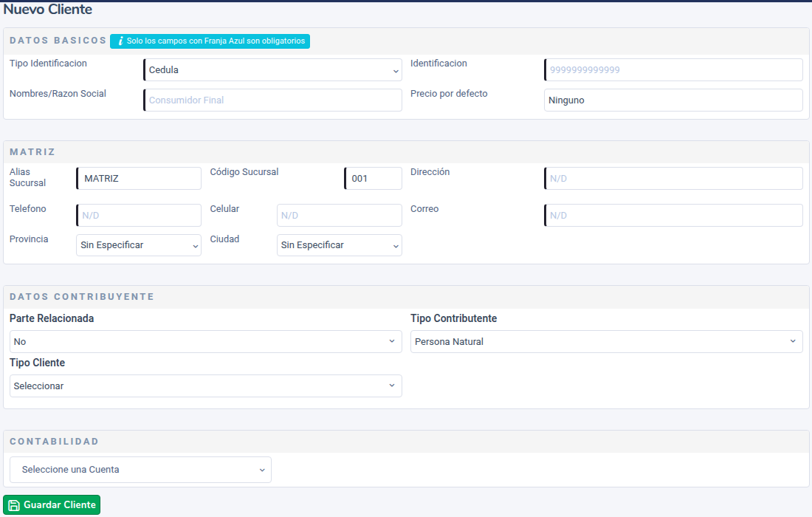The image size is (812, 517).
Task: Click the Identificacion label
Action: [x=438, y=64]
